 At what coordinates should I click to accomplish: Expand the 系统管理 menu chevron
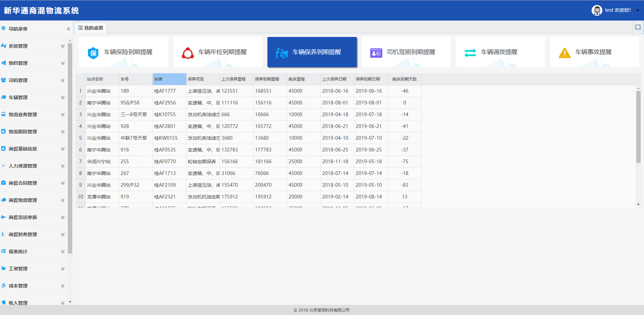tap(62, 46)
